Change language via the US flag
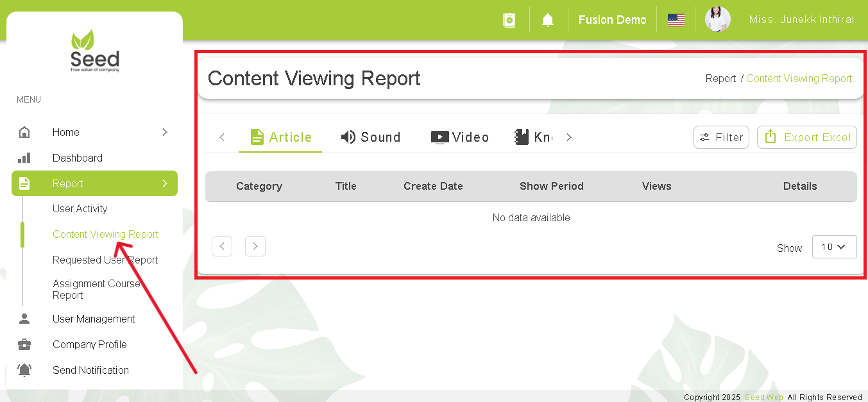 coord(676,19)
